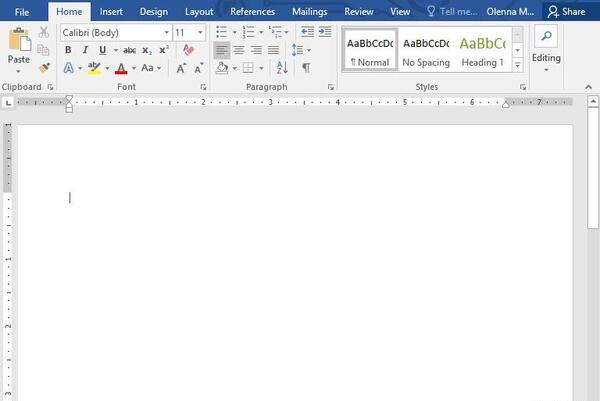Open the View tab
Image resolution: width=600 pixels, height=401 pixels.
click(400, 12)
